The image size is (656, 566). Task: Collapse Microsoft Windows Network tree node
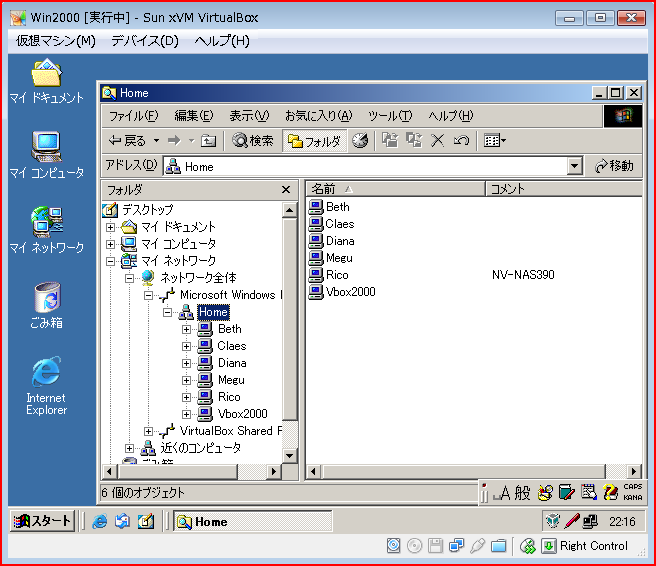[x=149, y=295]
